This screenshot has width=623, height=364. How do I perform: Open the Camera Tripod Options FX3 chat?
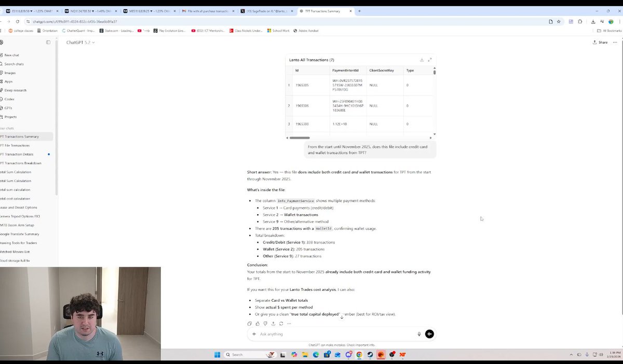20,216
